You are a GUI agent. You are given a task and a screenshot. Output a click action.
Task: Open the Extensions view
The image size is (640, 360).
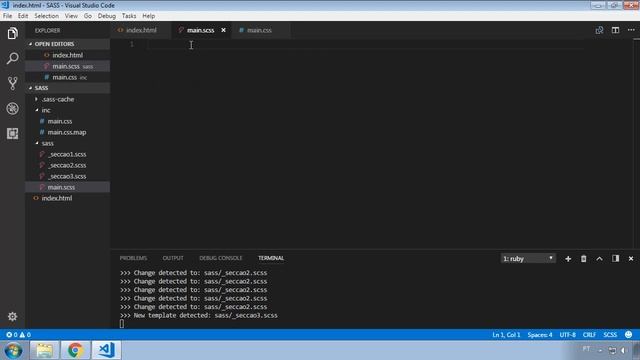point(12,133)
